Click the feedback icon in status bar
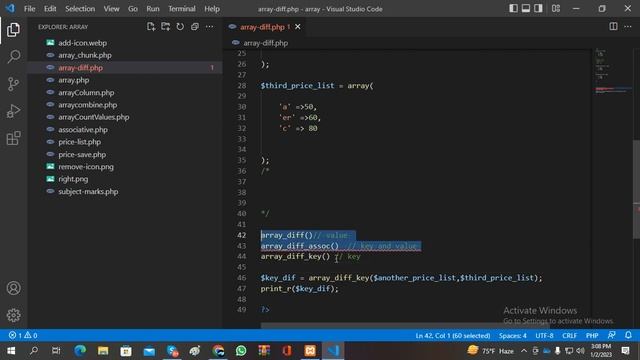The width and height of the screenshot is (640, 360). point(611,336)
